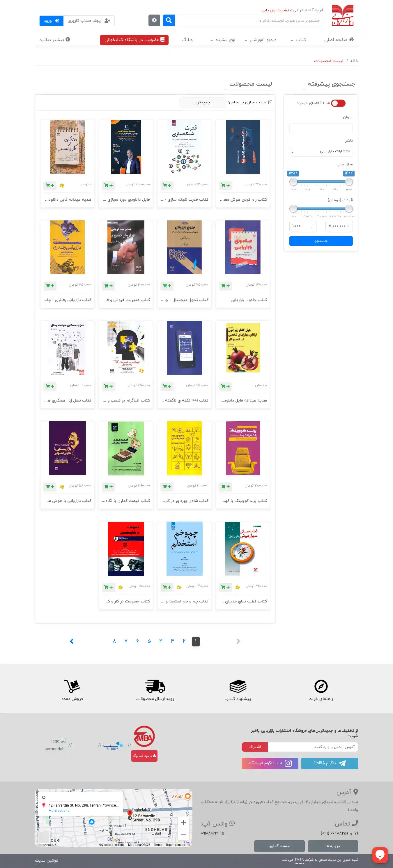
Task: Click the print year slider right handle
Action: pyautogui.click(x=349, y=182)
